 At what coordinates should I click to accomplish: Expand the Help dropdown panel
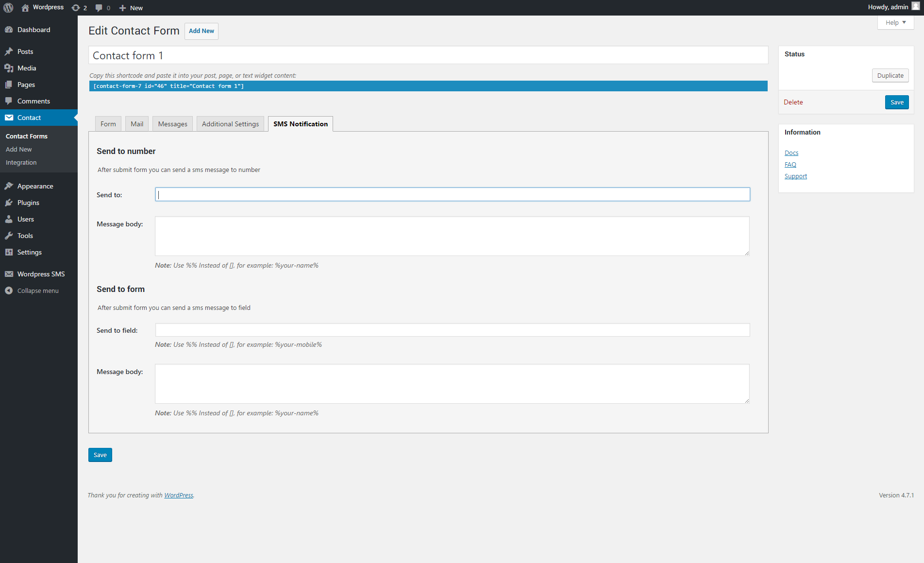point(895,22)
